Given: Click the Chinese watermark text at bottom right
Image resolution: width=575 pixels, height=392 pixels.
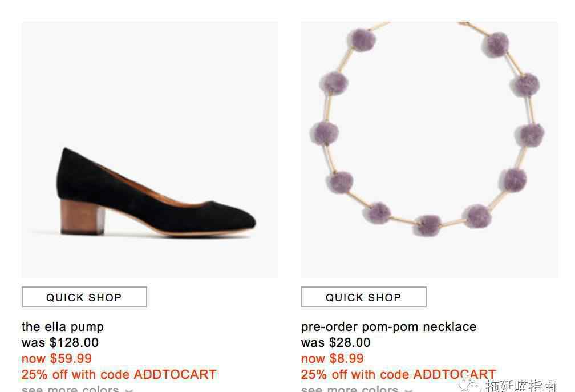Looking at the screenshot, I should [x=521, y=386].
